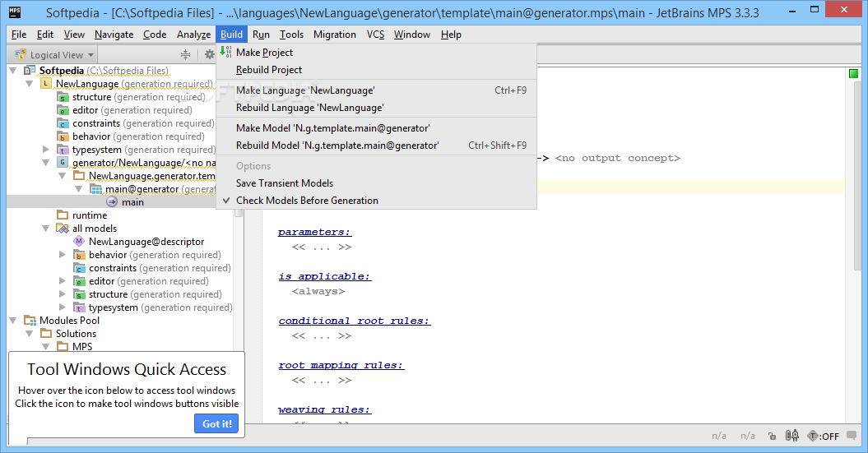The width and height of the screenshot is (868, 453).
Task: Open the project view settings gear
Action: tap(209, 54)
